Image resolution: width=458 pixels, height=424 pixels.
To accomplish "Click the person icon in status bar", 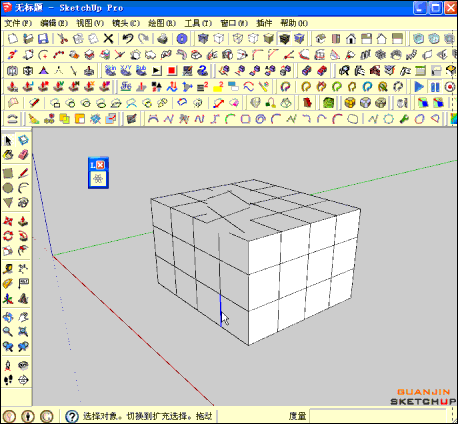I will click(28, 416).
